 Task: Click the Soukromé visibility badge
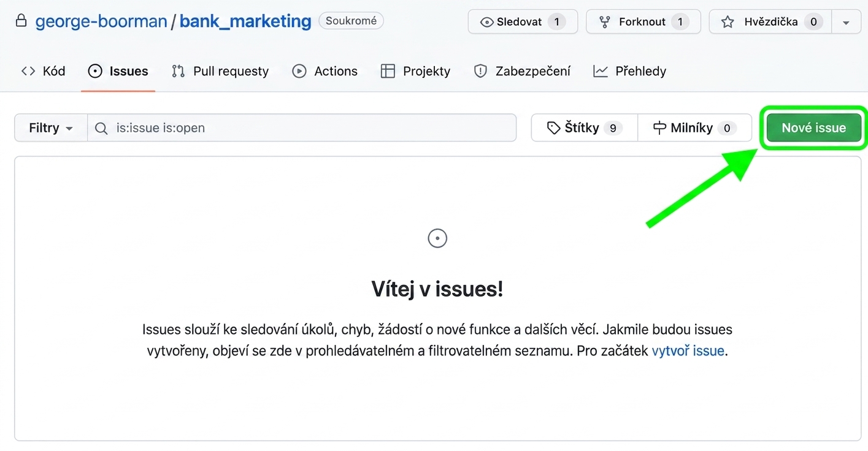click(x=351, y=21)
